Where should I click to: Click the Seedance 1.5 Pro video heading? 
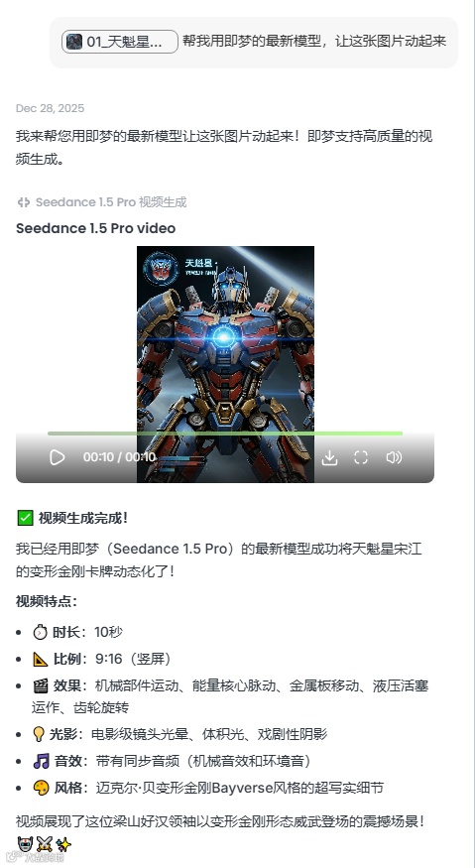coord(96,228)
